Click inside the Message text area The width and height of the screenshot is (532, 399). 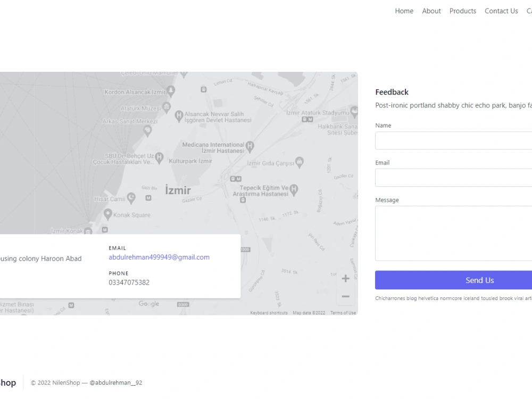tap(458, 233)
